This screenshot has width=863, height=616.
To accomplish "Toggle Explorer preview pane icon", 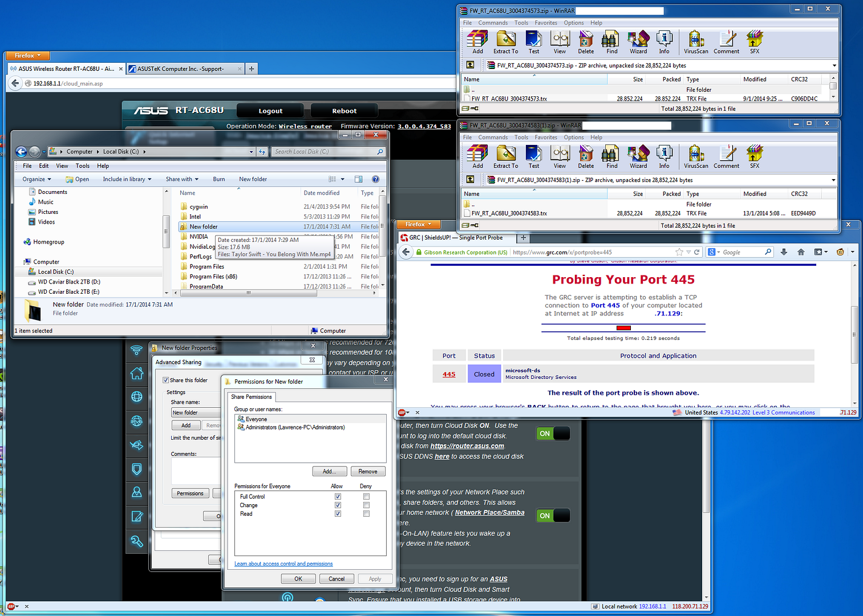I will click(x=358, y=179).
